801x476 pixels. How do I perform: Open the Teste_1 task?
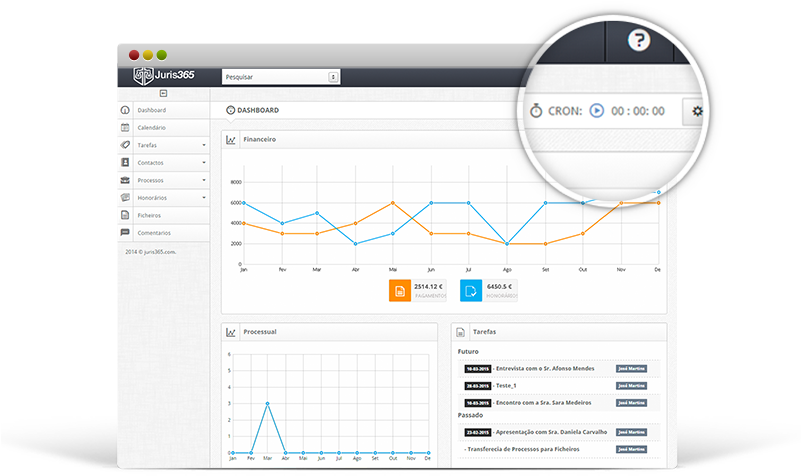coord(506,386)
